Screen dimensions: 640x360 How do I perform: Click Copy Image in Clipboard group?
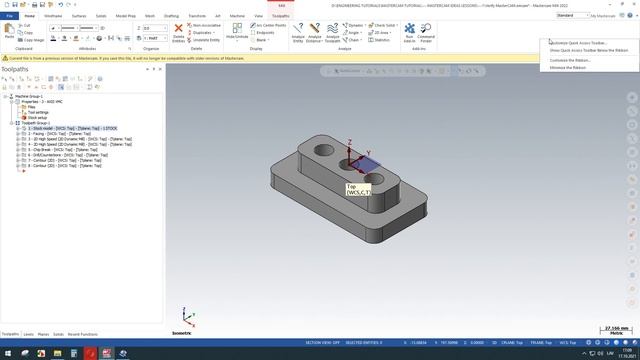[x=31, y=40]
